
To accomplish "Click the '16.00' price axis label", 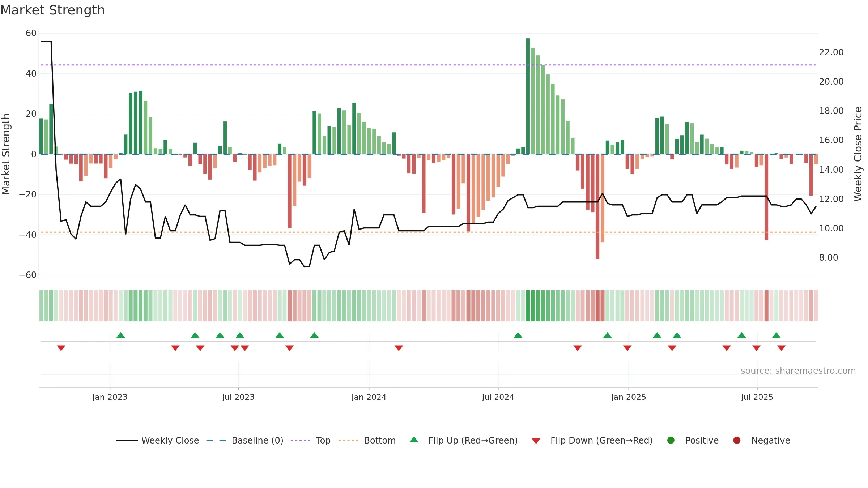I will (831, 140).
